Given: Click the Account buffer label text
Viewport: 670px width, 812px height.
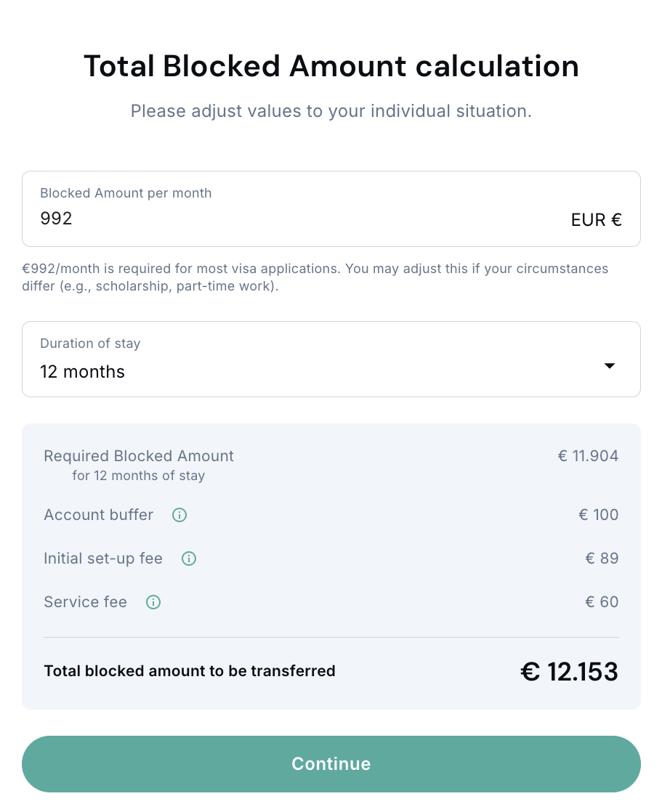Looking at the screenshot, I should (x=99, y=515).
